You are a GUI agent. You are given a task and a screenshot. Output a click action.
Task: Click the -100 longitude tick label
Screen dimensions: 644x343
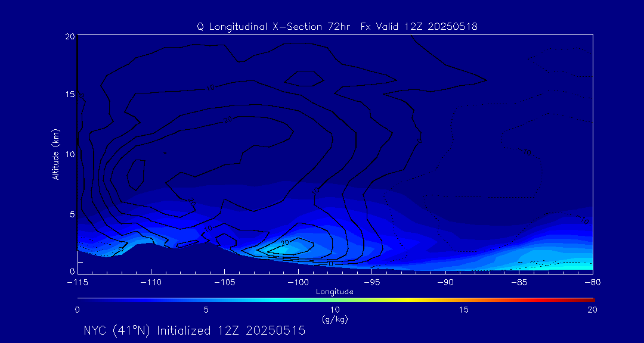point(298,282)
